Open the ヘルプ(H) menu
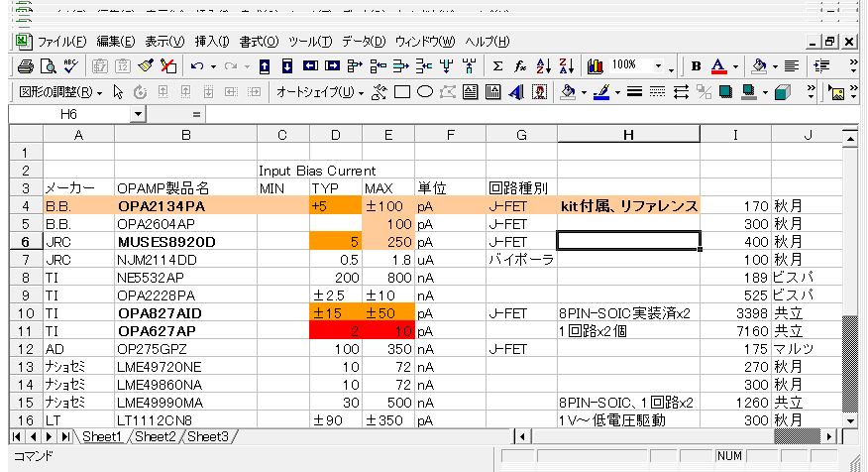This screenshot has width=868, height=472. [488, 42]
